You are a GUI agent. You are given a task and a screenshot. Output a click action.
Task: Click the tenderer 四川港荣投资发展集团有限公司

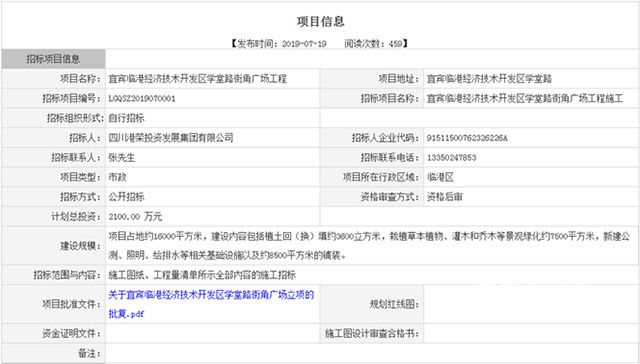pyautogui.click(x=171, y=138)
